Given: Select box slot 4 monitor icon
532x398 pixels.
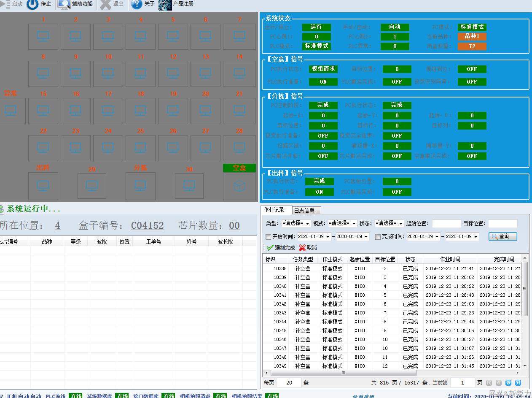Looking at the screenshot, I should [x=140, y=36].
